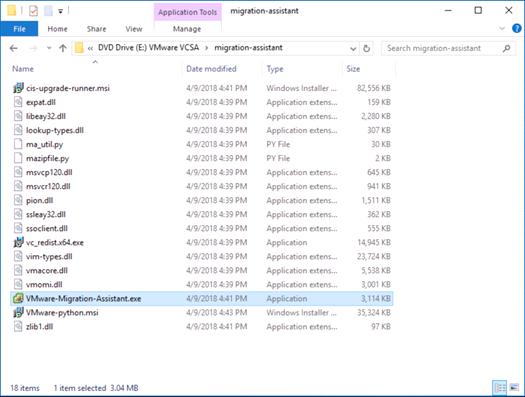Open Explorer help with question mark
Screen dimensions: 525x397
coord(517,28)
